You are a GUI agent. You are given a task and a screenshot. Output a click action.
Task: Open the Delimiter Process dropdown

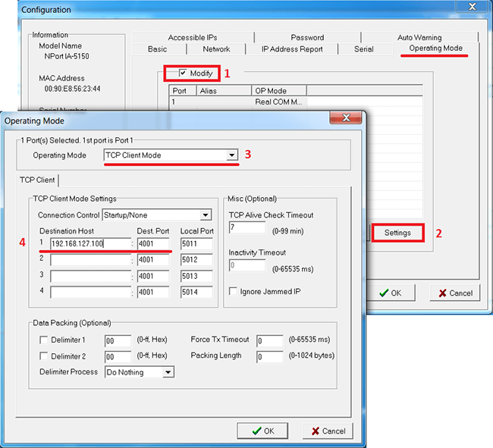click(x=168, y=372)
